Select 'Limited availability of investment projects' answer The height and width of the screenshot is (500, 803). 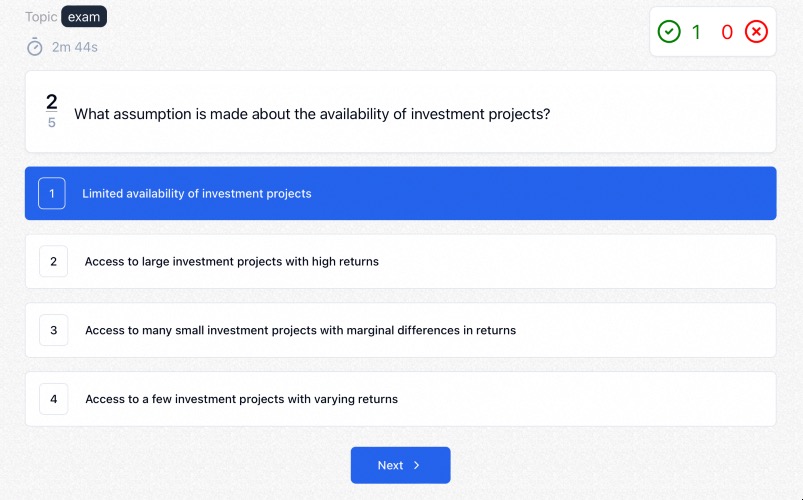coord(400,193)
